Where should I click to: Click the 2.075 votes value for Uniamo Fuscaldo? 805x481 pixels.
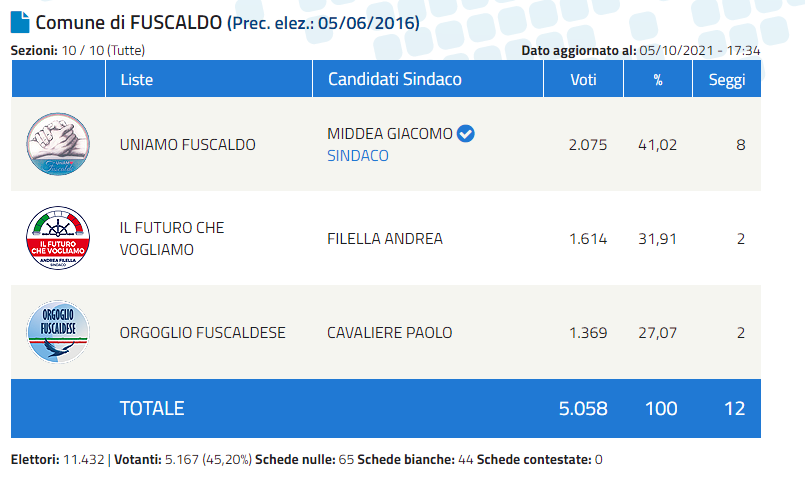[588, 145]
